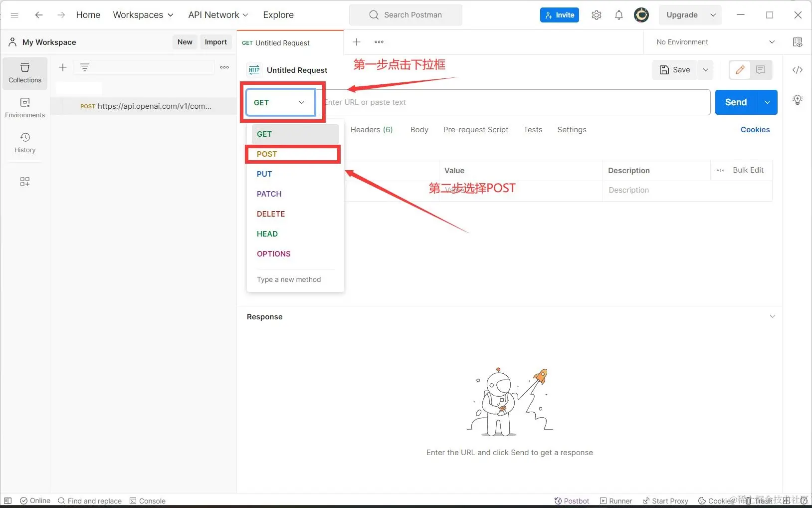Open the request method dropdown
This screenshot has height=508, width=812.
click(280, 102)
